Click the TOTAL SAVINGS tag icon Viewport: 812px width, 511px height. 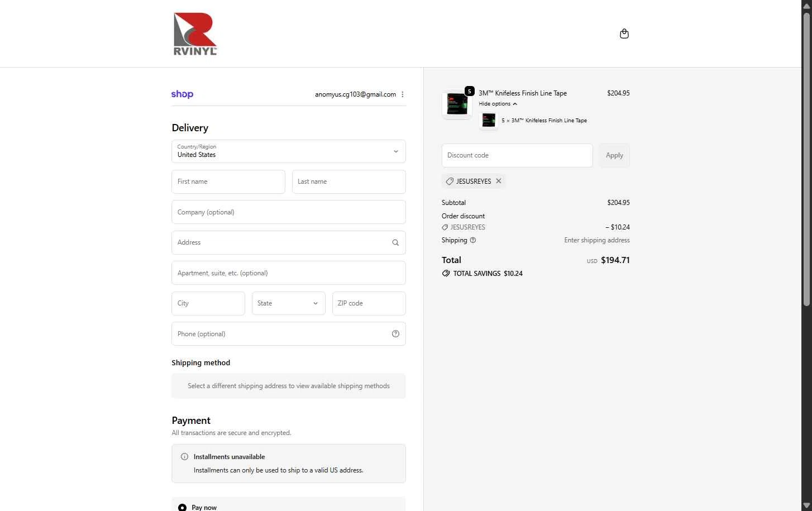click(x=446, y=274)
